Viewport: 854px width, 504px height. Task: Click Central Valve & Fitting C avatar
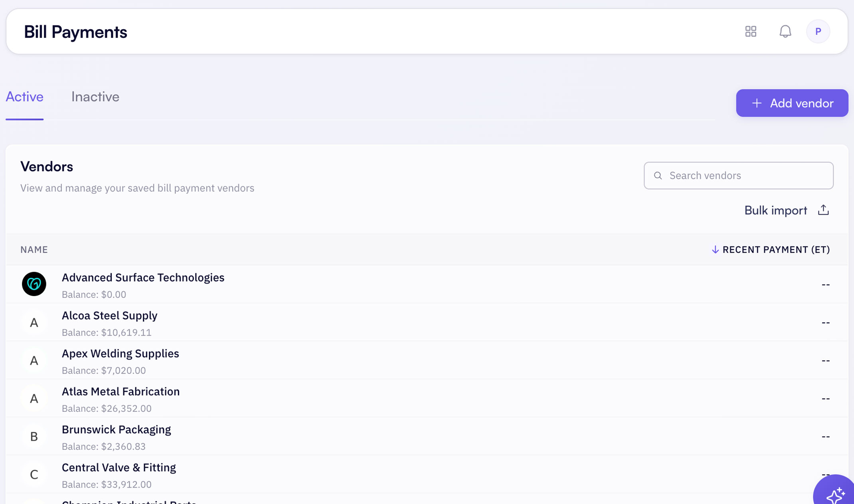pos(34,474)
